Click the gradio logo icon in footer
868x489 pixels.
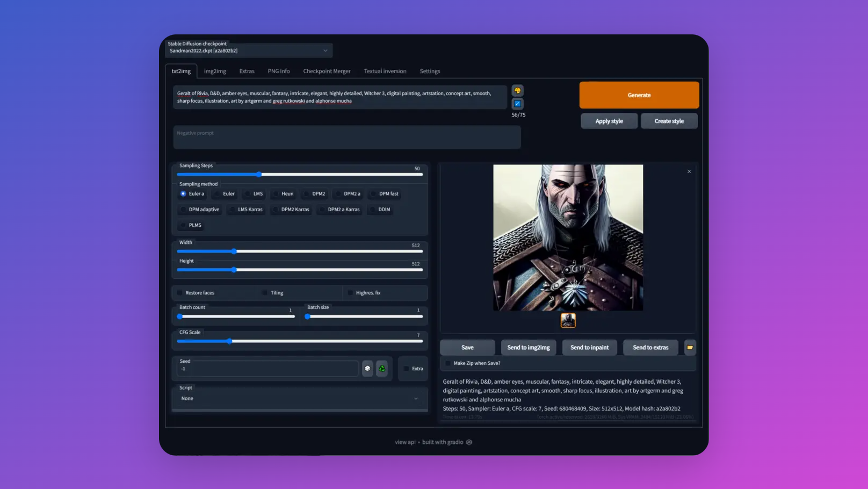click(469, 442)
